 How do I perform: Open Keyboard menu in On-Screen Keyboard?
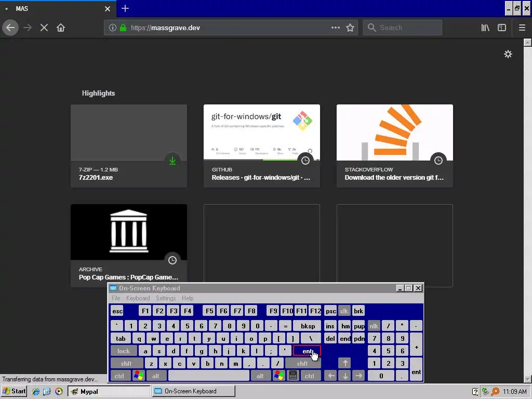(138, 298)
